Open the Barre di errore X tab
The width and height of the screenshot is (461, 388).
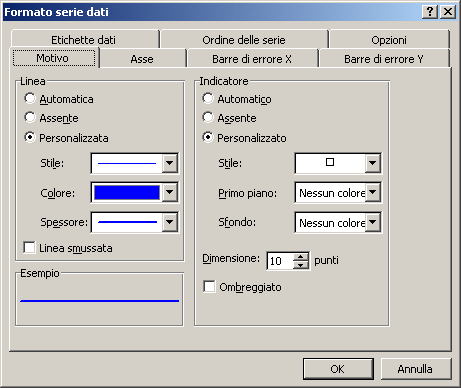[252, 59]
